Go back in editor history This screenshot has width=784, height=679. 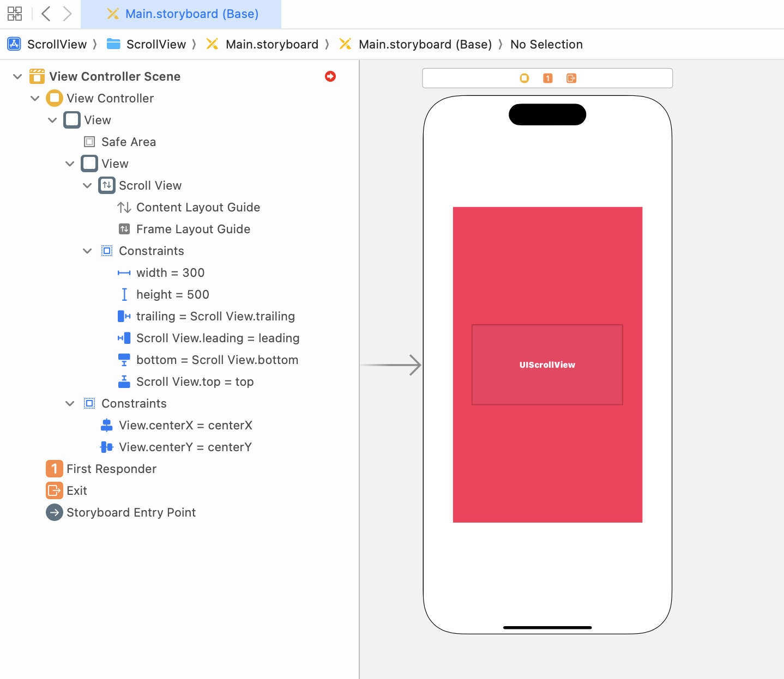click(46, 14)
